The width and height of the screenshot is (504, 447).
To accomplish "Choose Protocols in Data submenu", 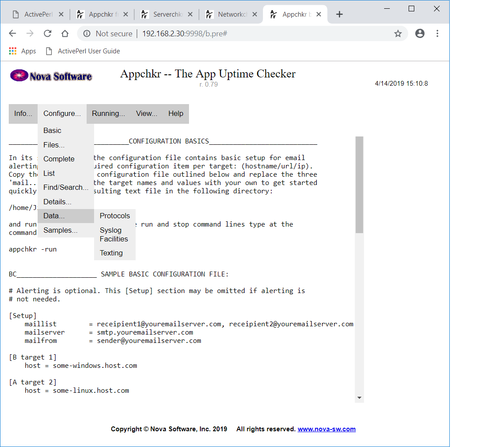I will pos(115,216).
